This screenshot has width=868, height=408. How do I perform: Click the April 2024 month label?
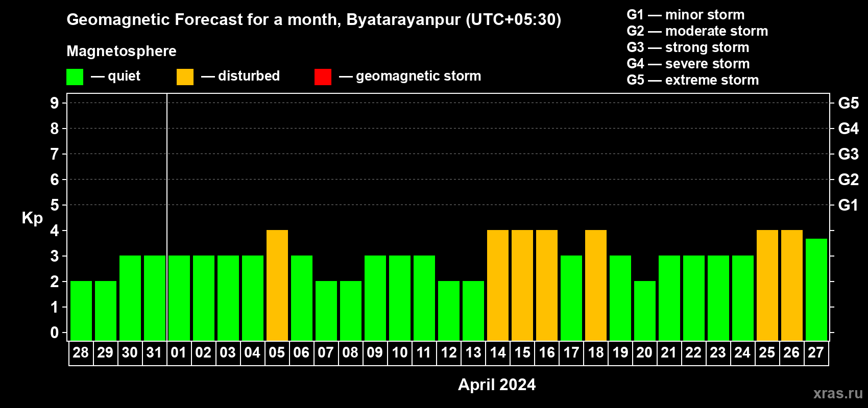(496, 385)
